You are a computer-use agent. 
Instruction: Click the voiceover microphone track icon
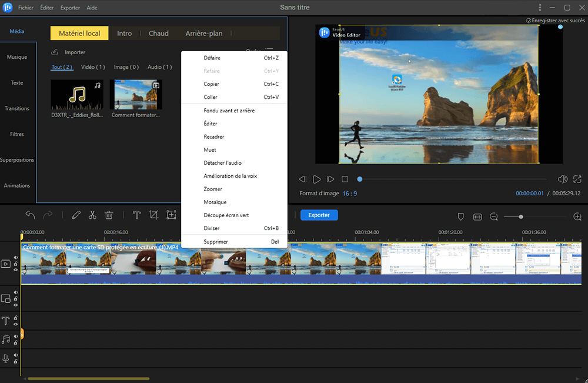6,359
